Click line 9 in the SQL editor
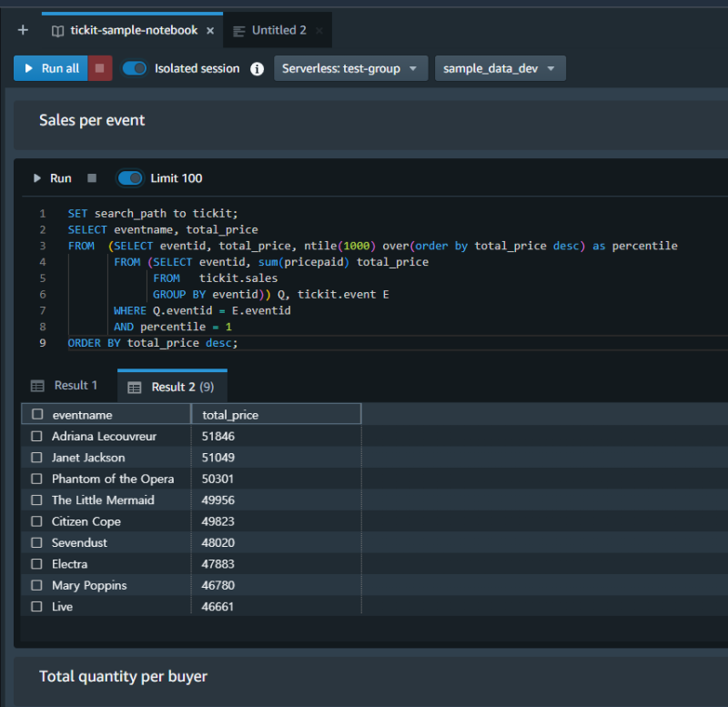This screenshot has height=707, width=728. coord(152,343)
